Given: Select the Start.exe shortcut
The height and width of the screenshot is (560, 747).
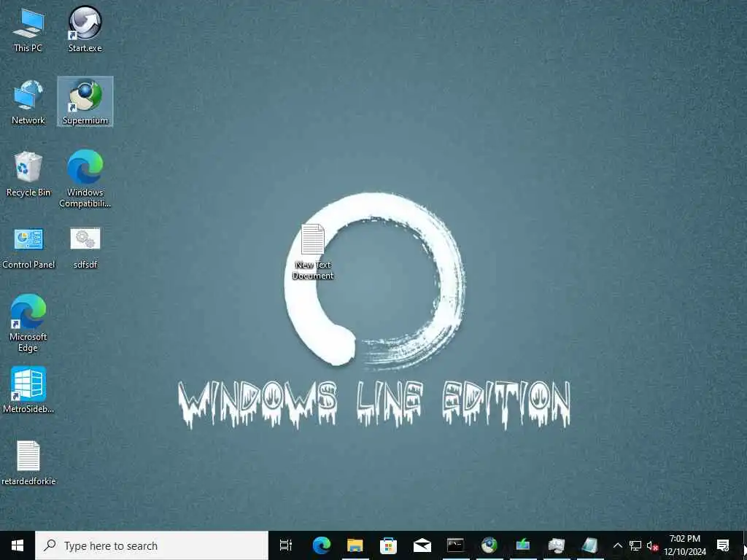Looking at the screenshot, I should click(85, 29).
